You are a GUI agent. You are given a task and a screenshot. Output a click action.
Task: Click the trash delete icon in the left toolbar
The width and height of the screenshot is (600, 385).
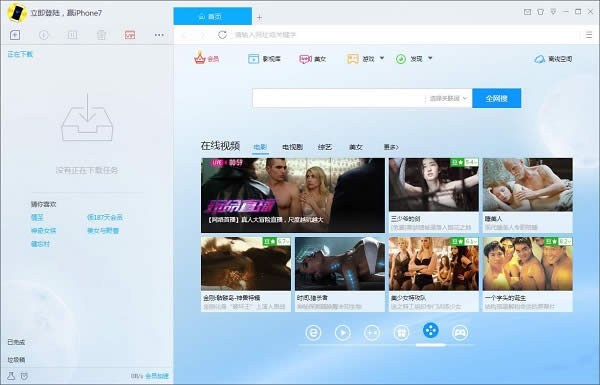(101, 35)
